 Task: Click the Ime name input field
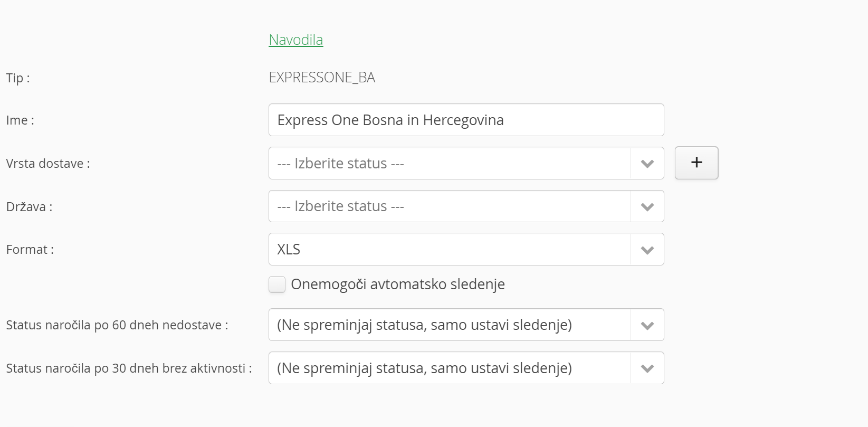pos(466,120)
